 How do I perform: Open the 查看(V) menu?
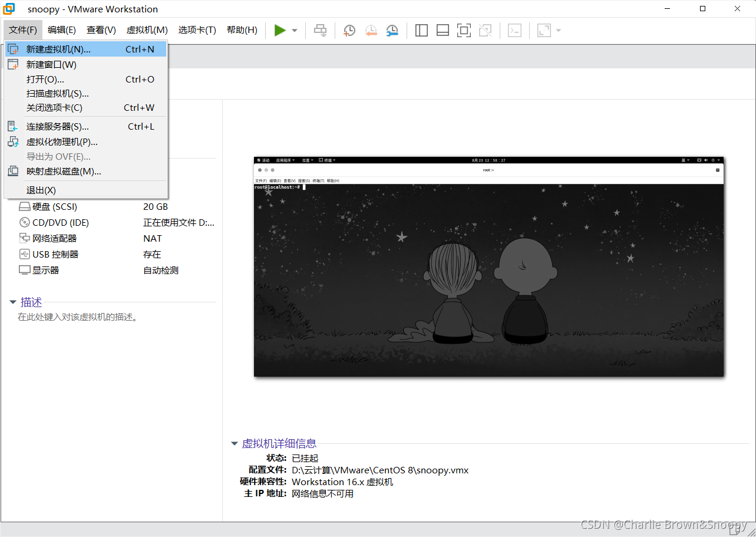coord(101,30)
